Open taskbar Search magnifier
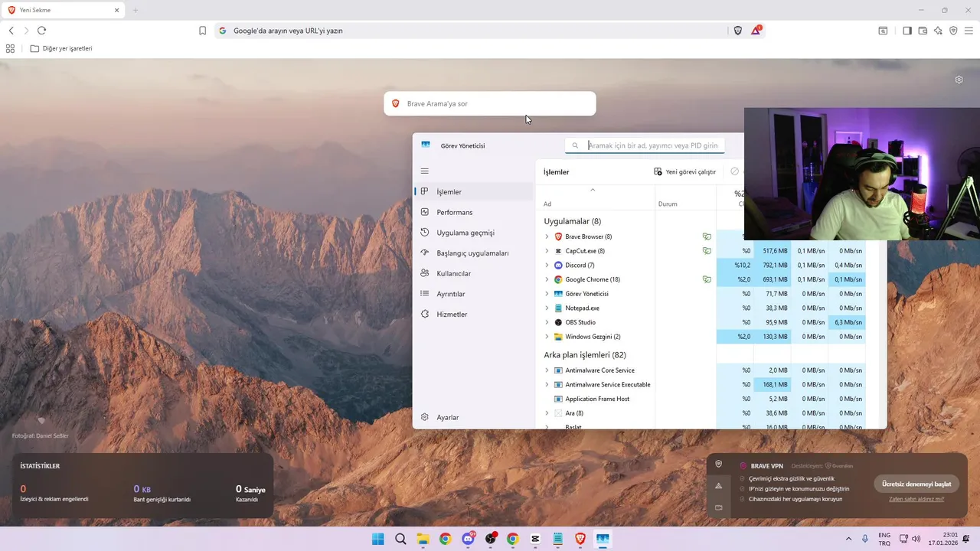Viewport: 980px width, 551px height. [400, 539]
